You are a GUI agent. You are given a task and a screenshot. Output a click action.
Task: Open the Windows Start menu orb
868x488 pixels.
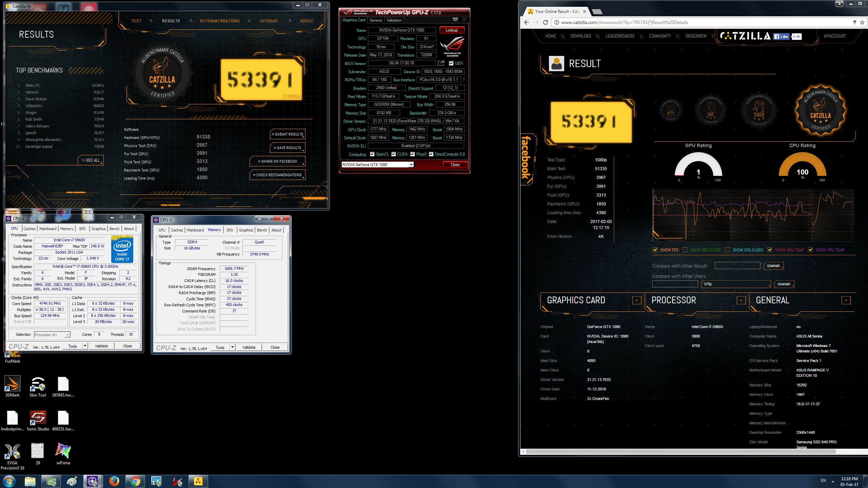pos(9,481)
